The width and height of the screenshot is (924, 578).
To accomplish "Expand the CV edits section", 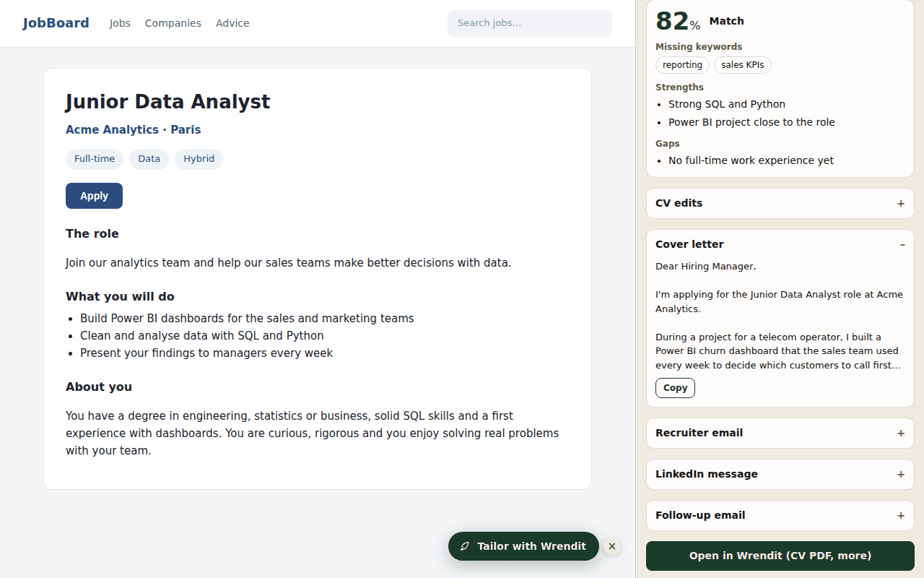I will 780,203.
